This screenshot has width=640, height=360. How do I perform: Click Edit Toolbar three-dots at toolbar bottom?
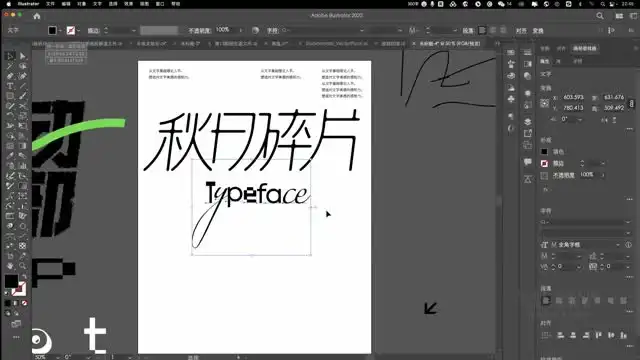16,337
